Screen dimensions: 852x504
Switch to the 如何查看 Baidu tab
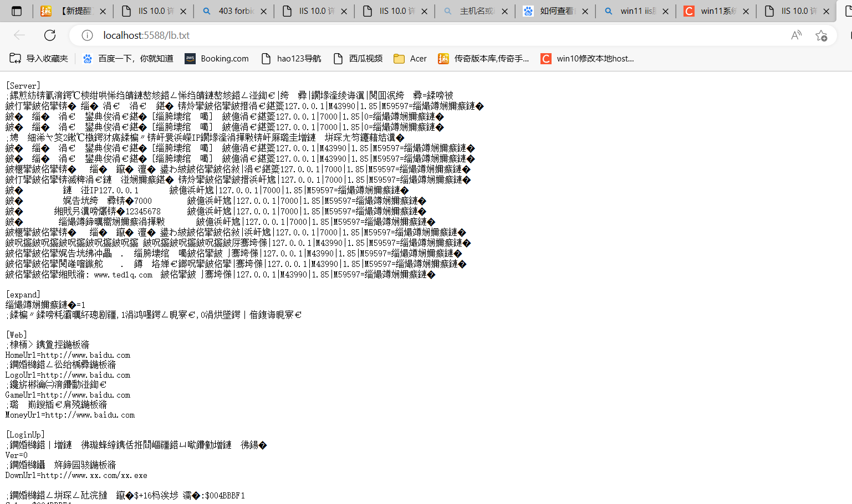point(555,11)
